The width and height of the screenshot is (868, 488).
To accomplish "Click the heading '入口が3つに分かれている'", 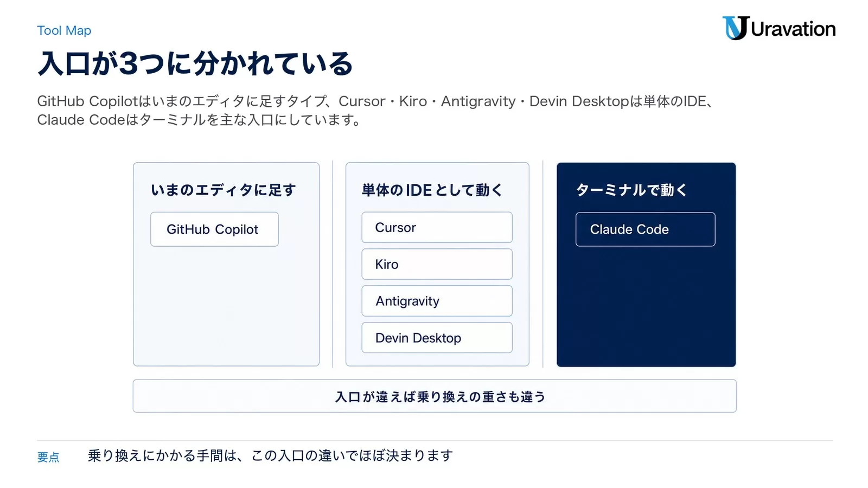I will coord(195,63).
